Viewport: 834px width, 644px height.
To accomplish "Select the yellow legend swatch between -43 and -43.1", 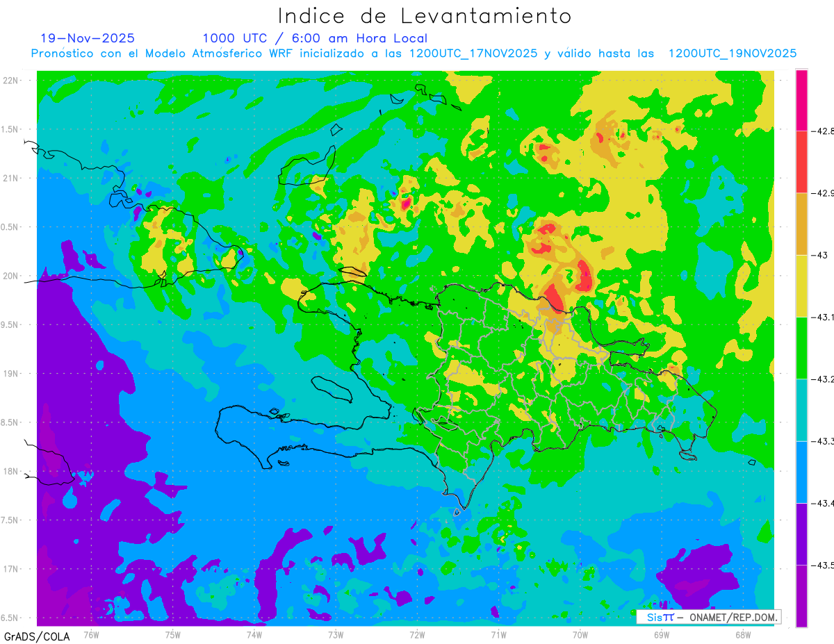I will [x=801, y=286].
